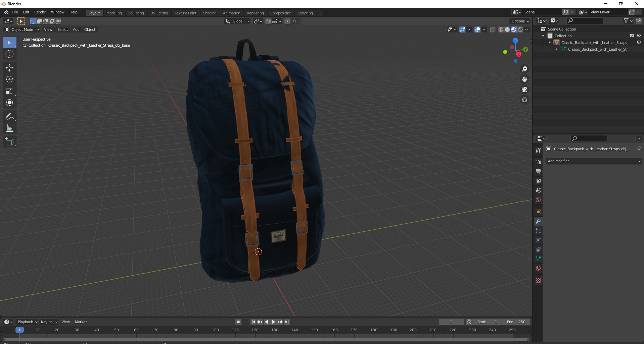Switch to wireframe shading mode
The width and height of the screenshot is (644, 344).
tap(501, 30)
